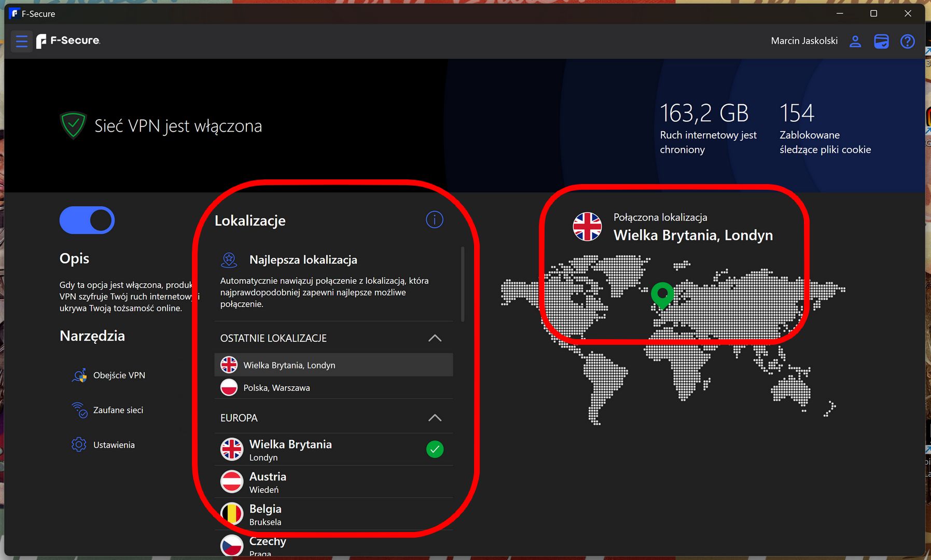Collapse the EUROPA section chevron
Viewport: 931px width, 560px height.
click(435, 418)
